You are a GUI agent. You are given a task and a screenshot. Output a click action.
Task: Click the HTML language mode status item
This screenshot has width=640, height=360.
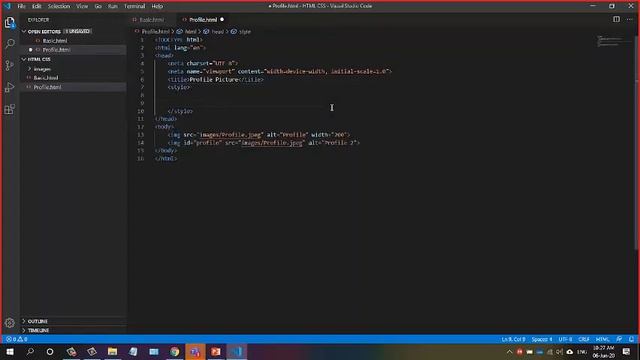coord(602,339)
